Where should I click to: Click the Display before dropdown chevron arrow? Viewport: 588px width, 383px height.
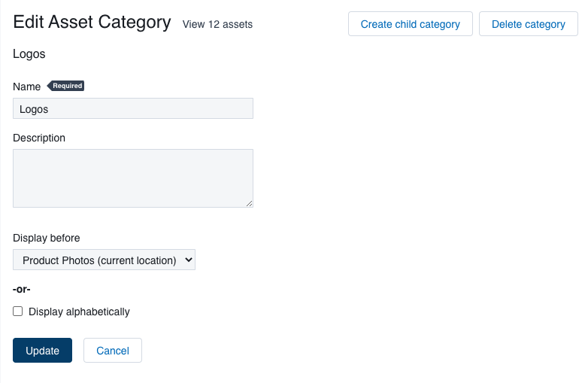point(189,260)
